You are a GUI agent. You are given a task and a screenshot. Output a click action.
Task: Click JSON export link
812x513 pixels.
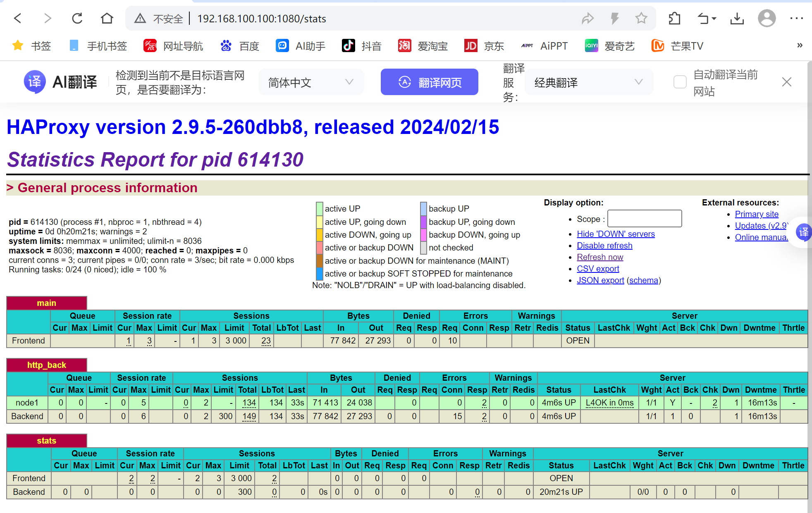(x=600, y=280)
